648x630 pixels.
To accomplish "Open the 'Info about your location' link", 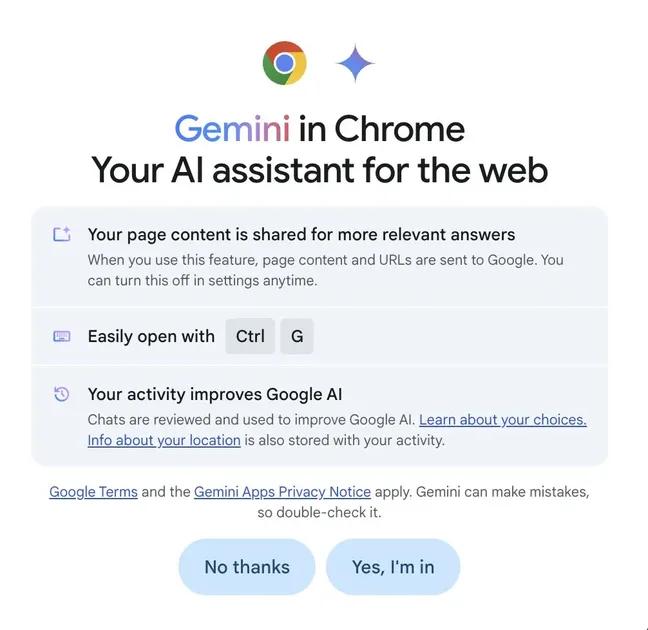I will (x=164, y=440).
